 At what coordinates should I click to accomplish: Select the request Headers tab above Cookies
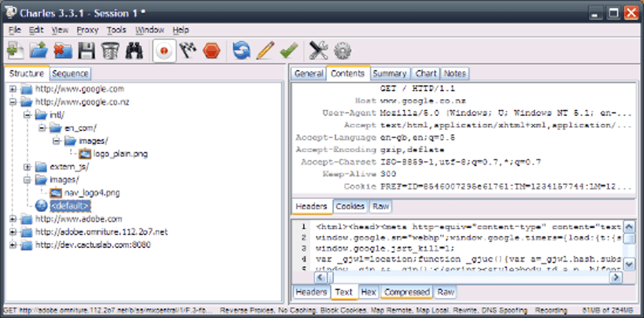click(312, 206)
